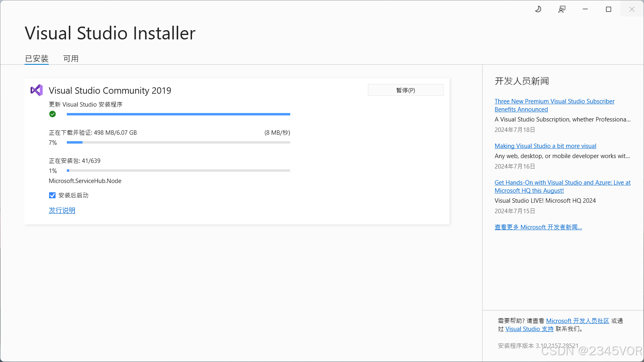Screen dimensions: 644x362
Task: Pause the installation with 暂停(P)
Action: [406, 90]
